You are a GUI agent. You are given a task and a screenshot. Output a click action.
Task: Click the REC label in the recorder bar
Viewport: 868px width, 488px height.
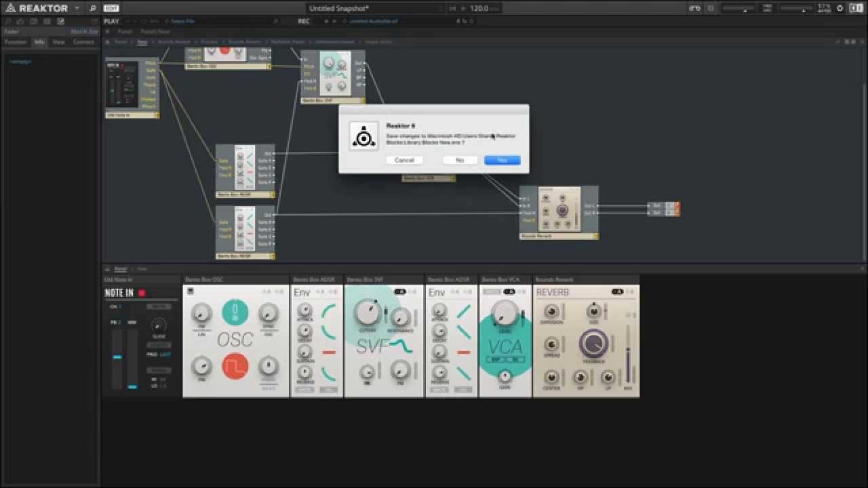click(304, 21)
